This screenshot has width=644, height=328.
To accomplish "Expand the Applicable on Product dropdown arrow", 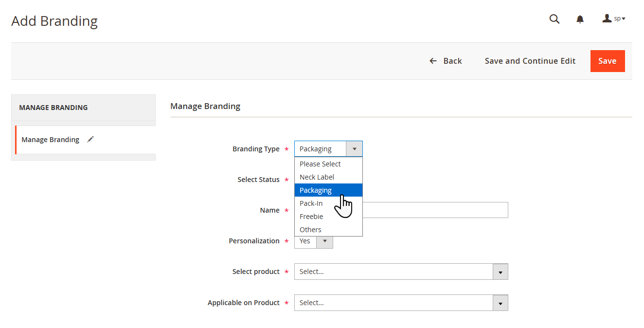I will (x=500, y=303).
